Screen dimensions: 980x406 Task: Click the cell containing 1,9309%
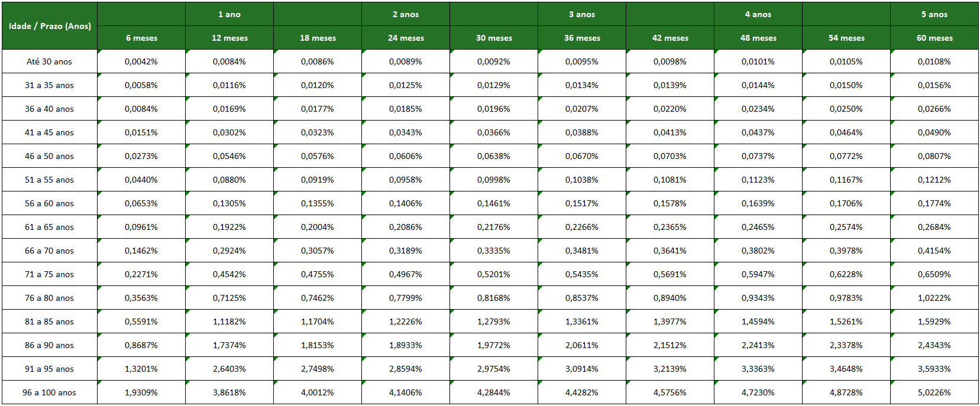141,392
